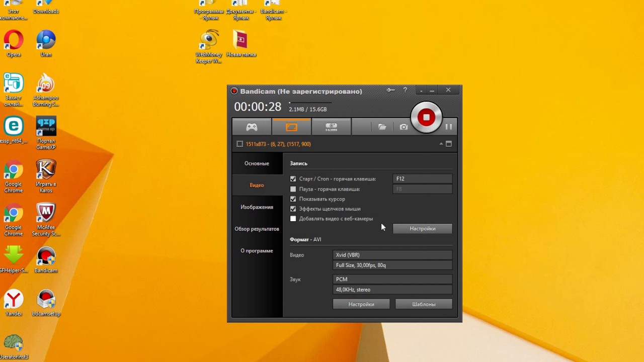Open Yandex desktop shortcut

[14, 303]
